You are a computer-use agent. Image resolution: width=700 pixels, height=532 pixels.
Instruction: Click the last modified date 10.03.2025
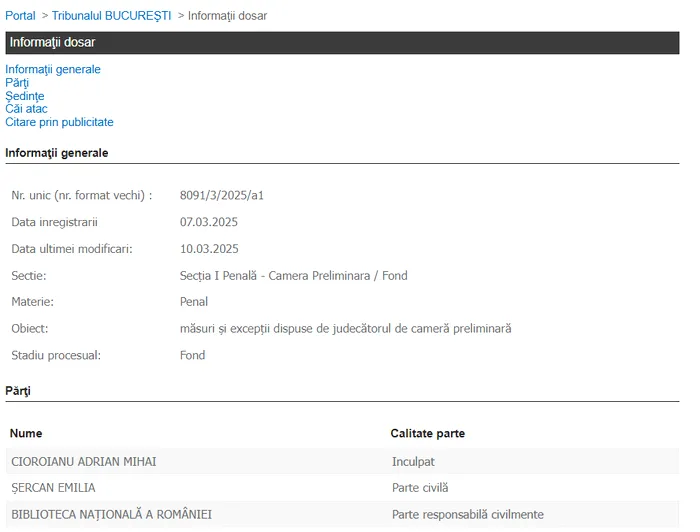[x=208, y=249]
